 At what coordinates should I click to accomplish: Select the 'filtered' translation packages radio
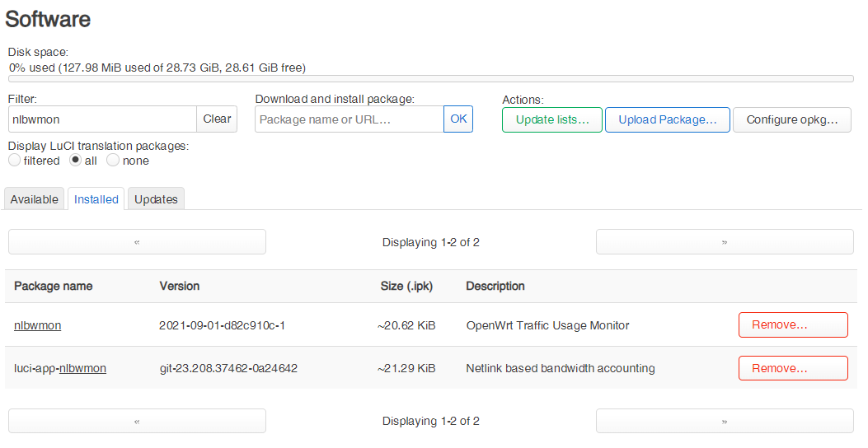[15, 161]
